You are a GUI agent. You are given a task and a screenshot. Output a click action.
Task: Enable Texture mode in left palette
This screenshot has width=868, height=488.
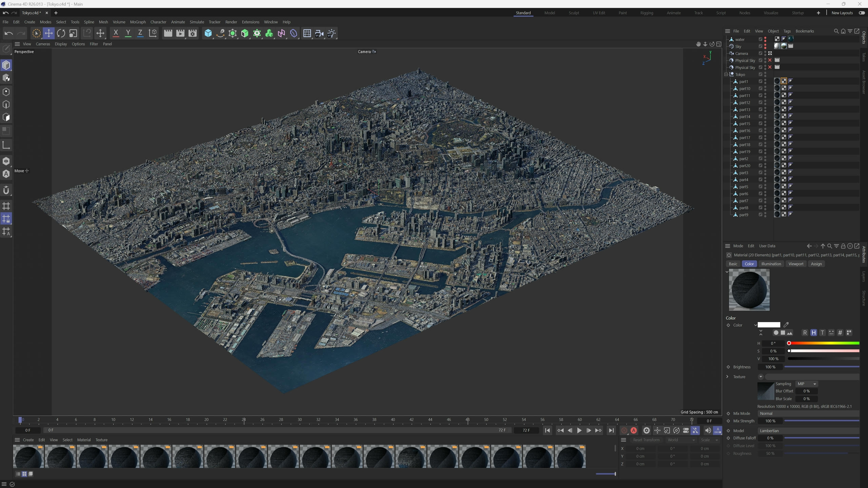click(6, 78)
